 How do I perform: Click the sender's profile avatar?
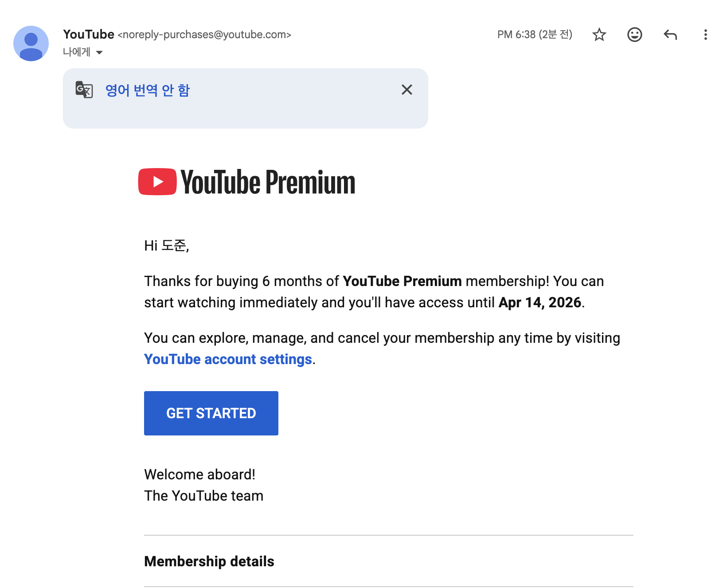(x=31, y=43)
